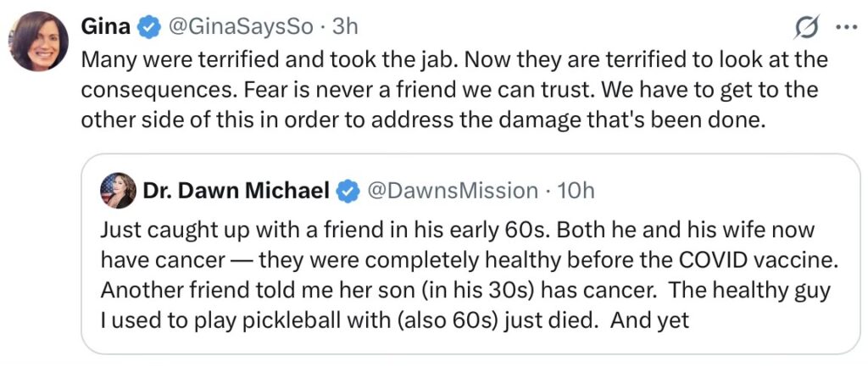Screen dimensions: 868x367
Task: Open Grok actions icon on Gina's post
Action: click(x=806, y=27)
